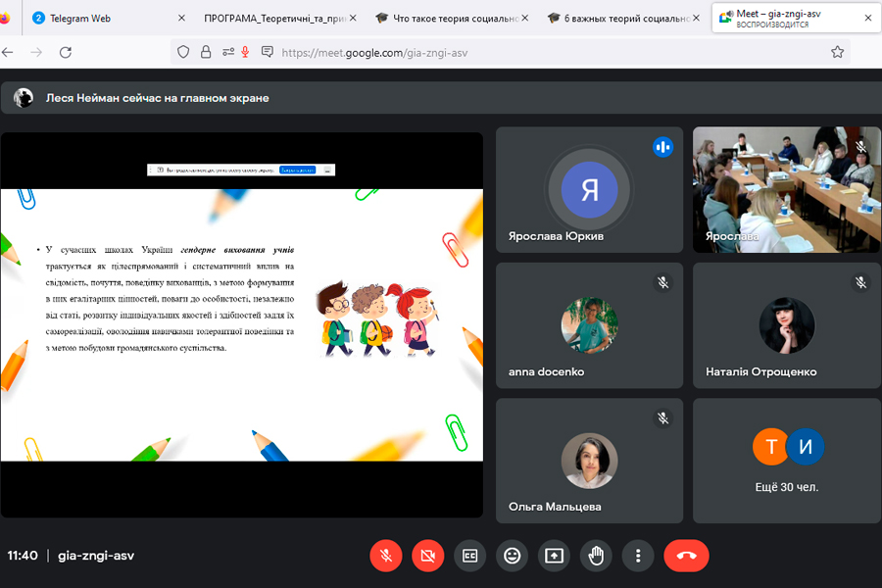Screen dimensions: 882x588
Task: Close the Telegram Web tab
Action: point(181,18)
